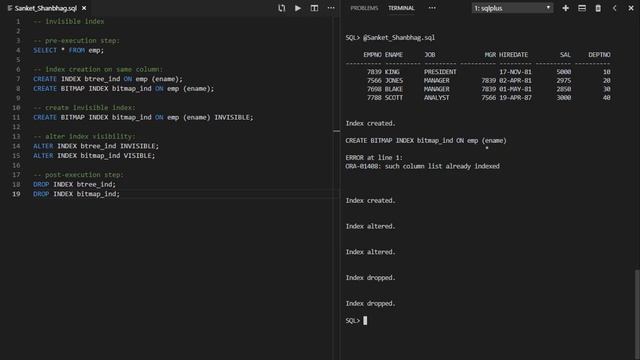Click '@Sanket_Shanbhag.sql' command in terminal
Image resolution: width=640 pixels, height=360 pixels.
[399, 38]
